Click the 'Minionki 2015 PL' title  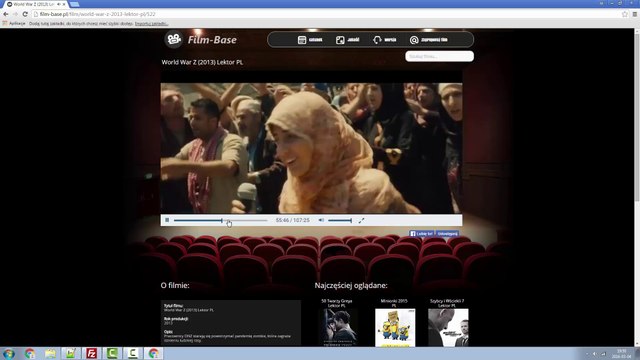click(x=394, y=303)
